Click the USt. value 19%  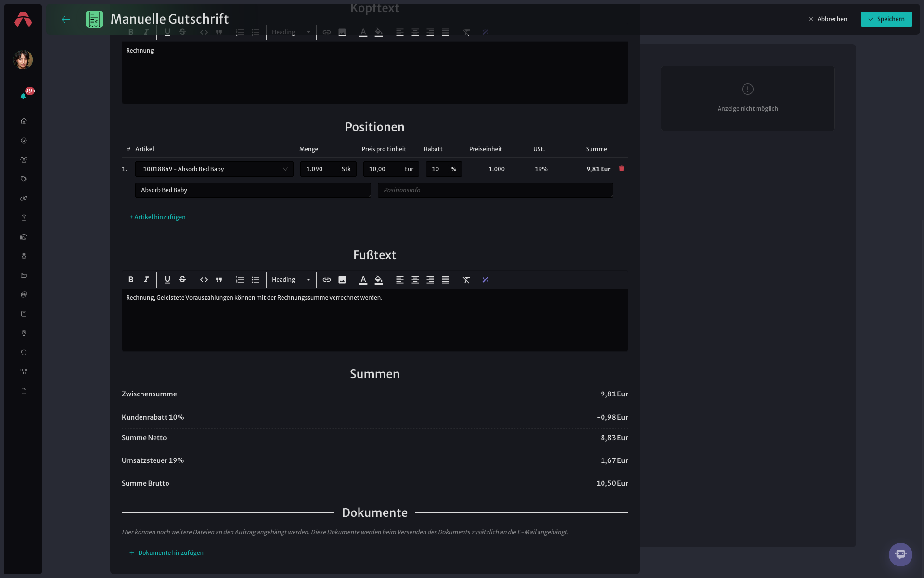pyautogui.click(x=541, y=169)
